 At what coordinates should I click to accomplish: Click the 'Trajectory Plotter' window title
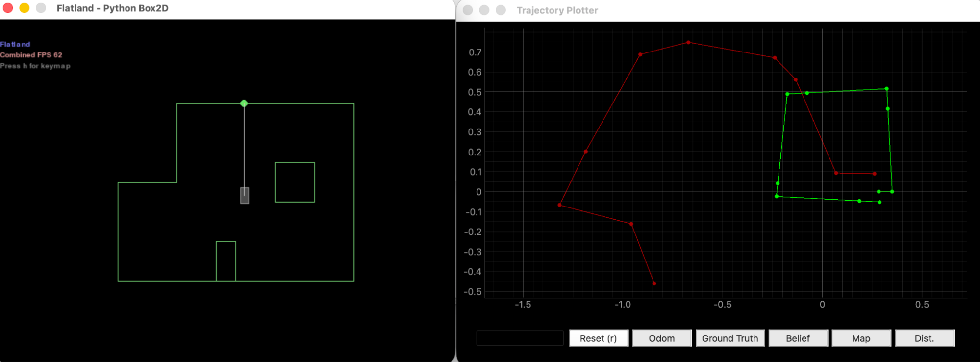point(557,10)
